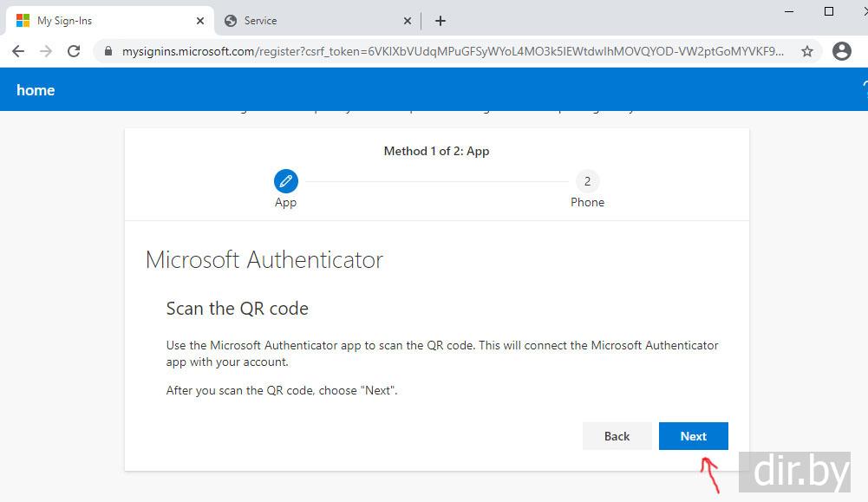Click the Microsoft logo on the tab
The image size is (868, 502).
[23, 21]
